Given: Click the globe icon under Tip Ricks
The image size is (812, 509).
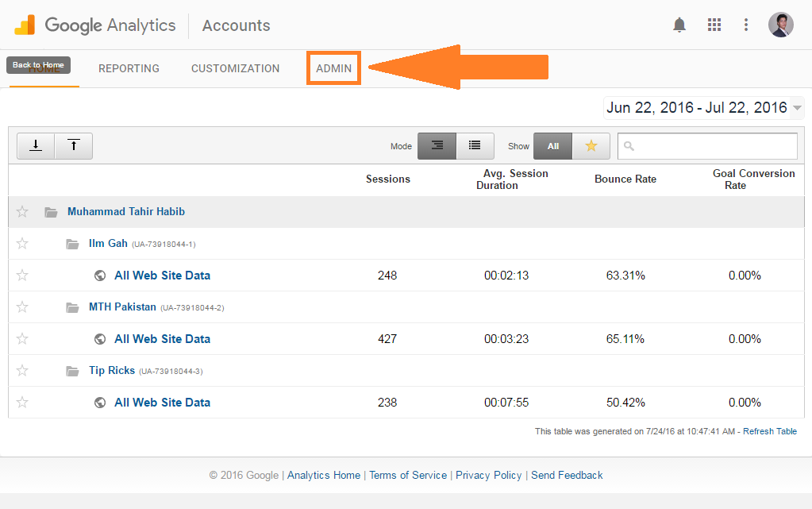Looking at the screenshot, I should pyautogui.click(x=100, y=403).
